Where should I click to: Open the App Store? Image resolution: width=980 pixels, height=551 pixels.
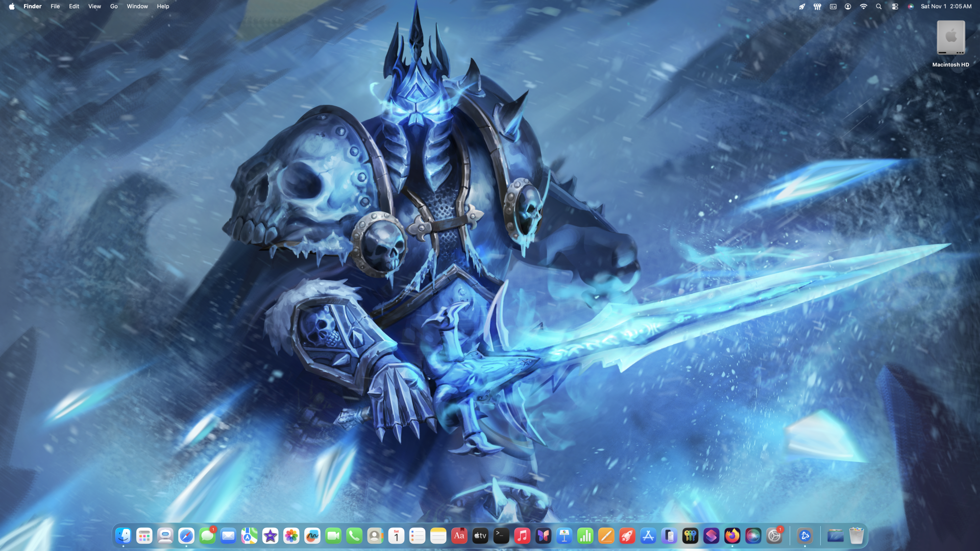(648, 536)
